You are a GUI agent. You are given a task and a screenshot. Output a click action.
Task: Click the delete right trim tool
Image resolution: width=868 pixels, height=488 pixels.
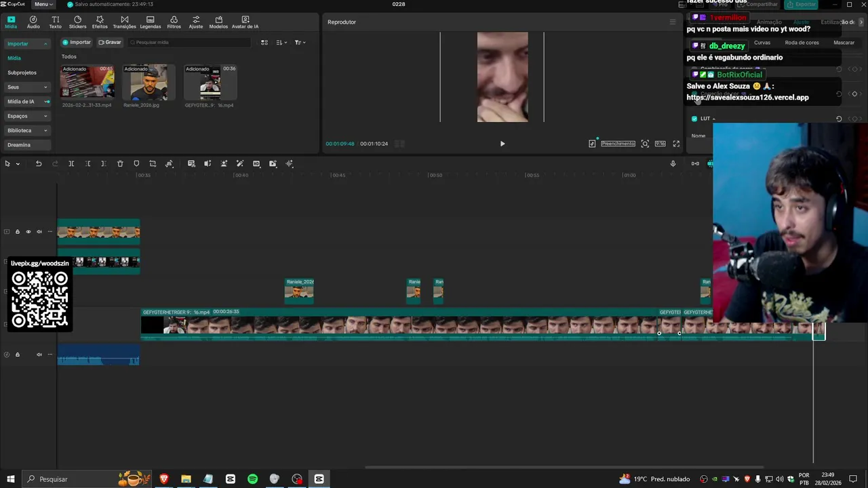103,163
